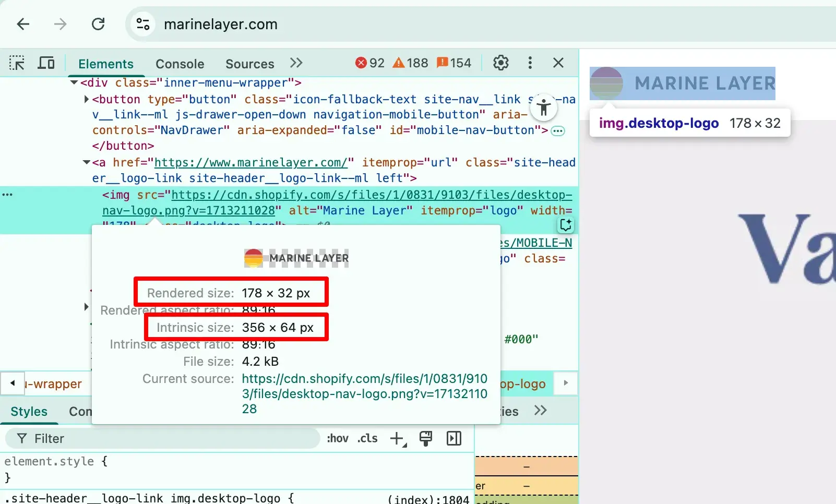
Task: Go forward with the browser forward arrow
Action: click(x=61, y=24)
